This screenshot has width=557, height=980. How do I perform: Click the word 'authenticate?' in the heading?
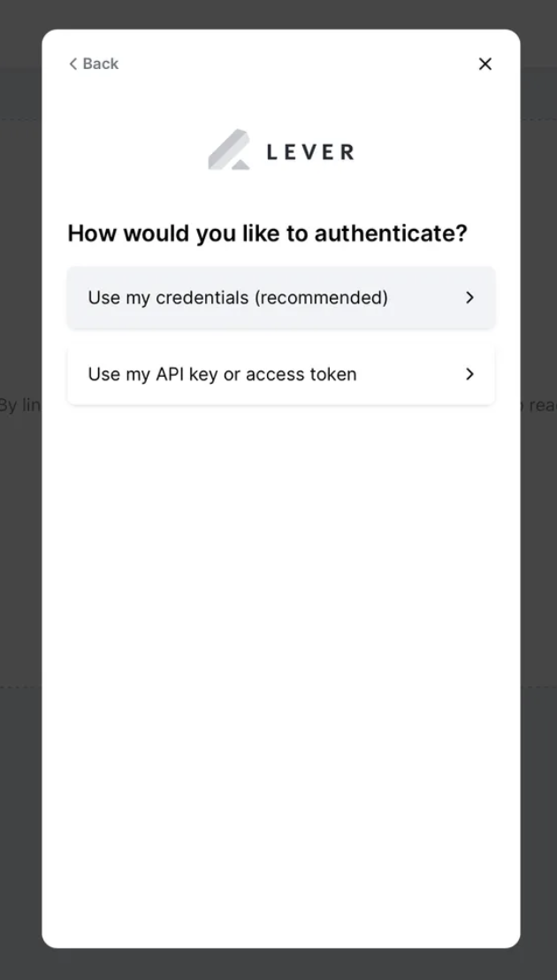pos(390,234)
